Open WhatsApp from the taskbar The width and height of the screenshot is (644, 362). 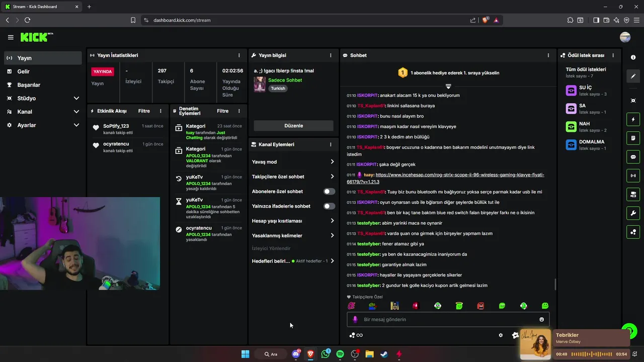(x=326, y=354)
